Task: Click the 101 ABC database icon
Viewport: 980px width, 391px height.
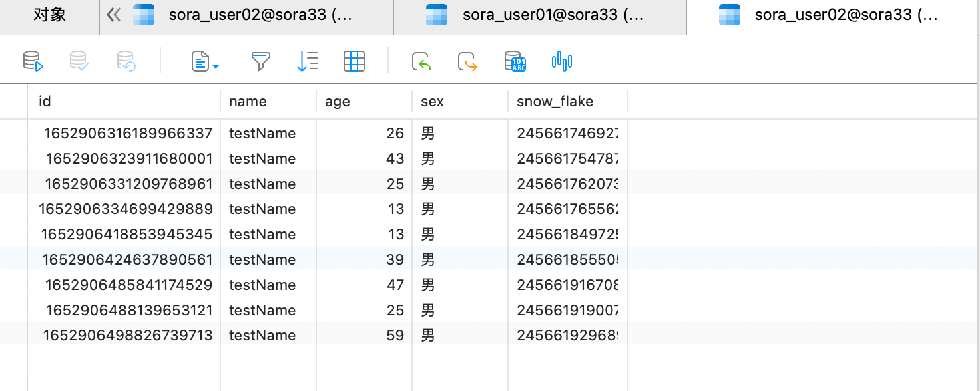Action: point(515,62)
